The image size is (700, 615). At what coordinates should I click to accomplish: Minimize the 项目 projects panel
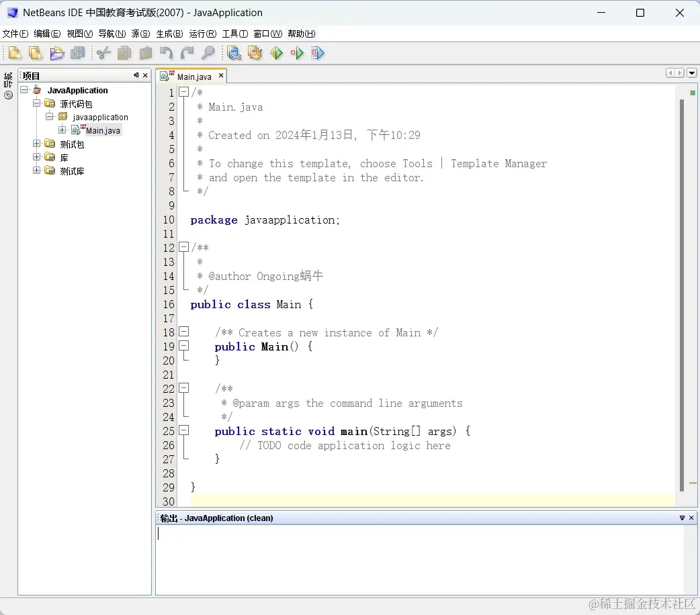pyautogui.click(x=136, y=75)
